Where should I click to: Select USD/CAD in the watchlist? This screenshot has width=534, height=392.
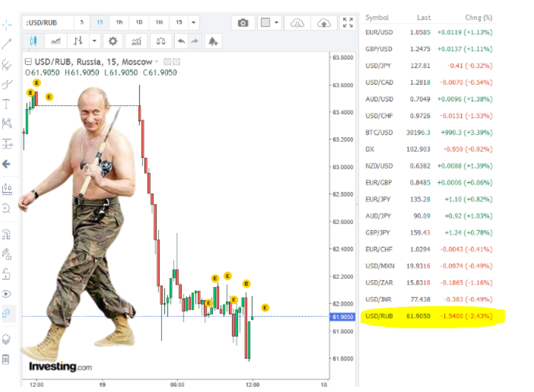click(x=429, y=82)
